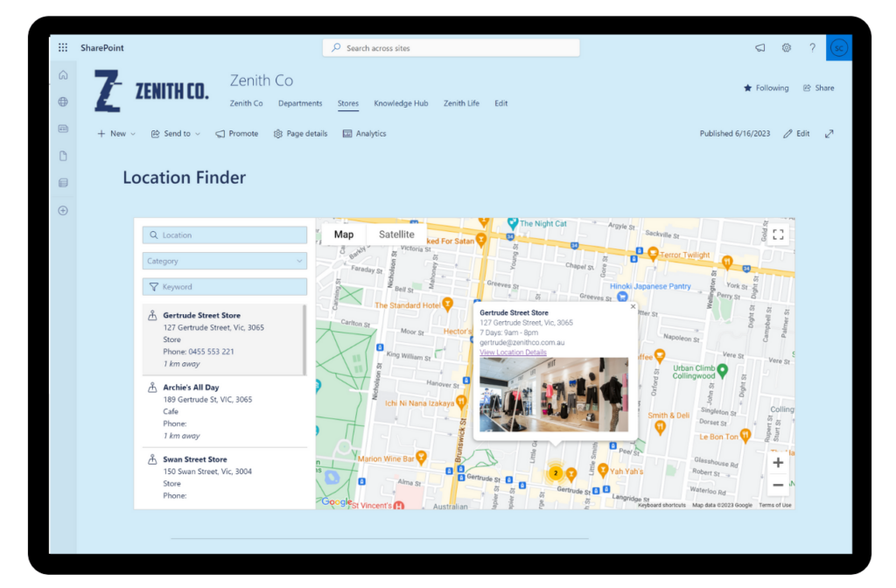
Task: Click the location list scrollbar
Action: 304,340
